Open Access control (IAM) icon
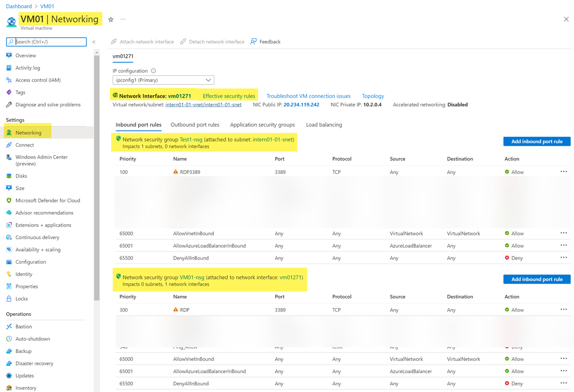The image size is (574, 392). 9,80
